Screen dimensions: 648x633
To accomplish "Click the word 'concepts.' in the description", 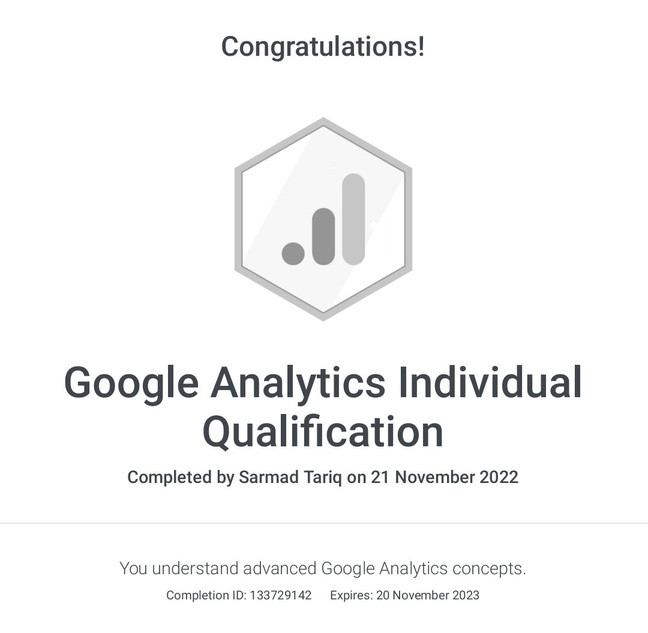I will [488, 568].
